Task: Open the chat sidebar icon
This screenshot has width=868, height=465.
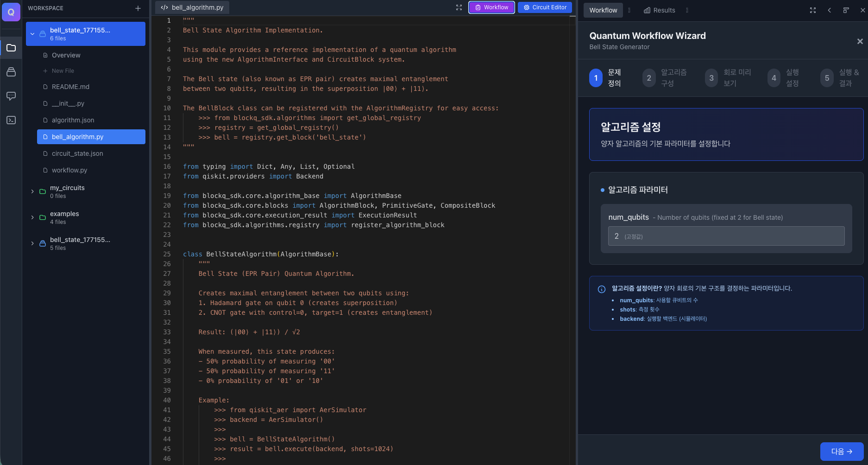Action: pos(11,96)
